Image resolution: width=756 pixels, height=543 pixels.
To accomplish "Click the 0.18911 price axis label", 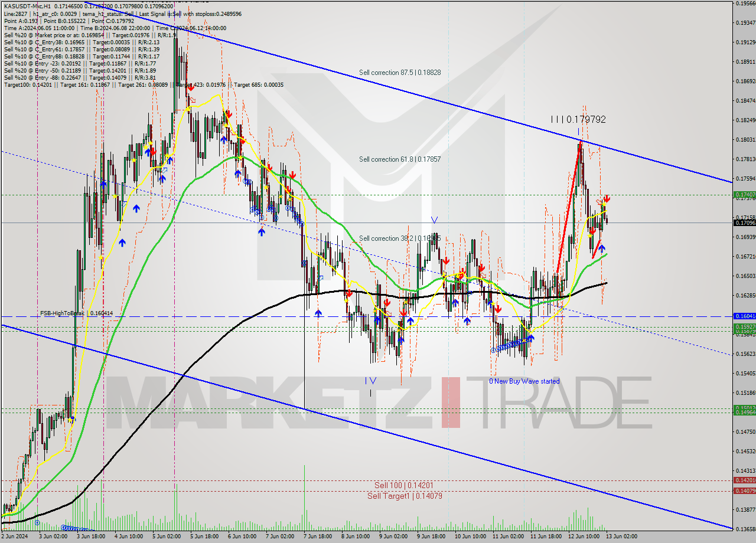I will (745, 61).
